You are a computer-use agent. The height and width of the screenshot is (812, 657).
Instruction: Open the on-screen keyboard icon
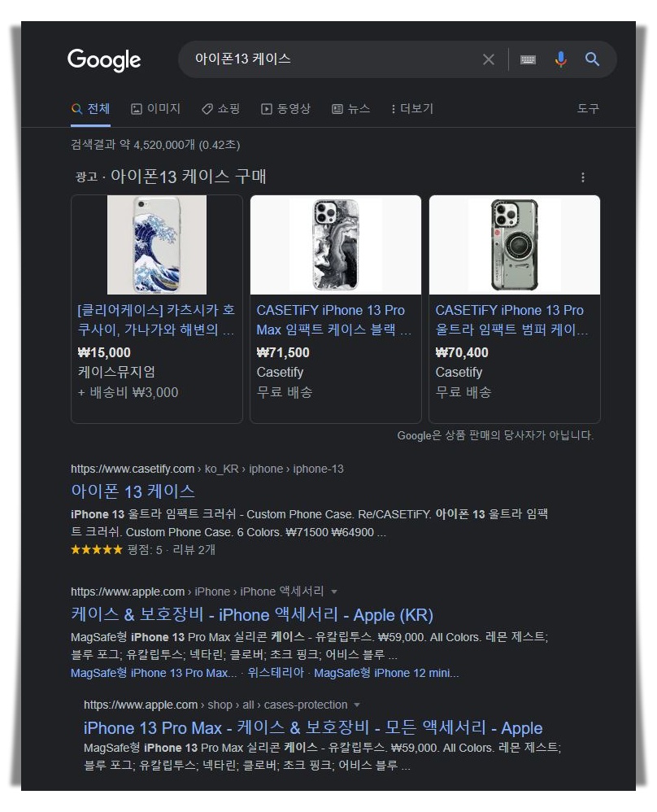click(528, 59)
